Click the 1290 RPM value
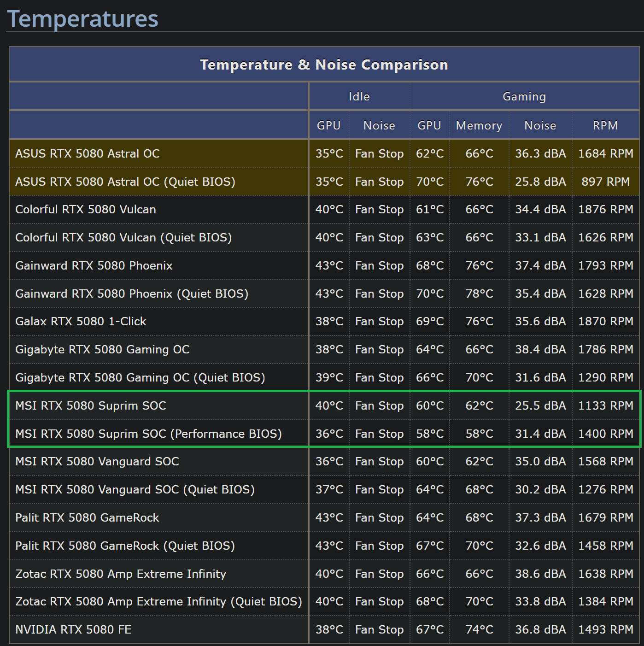Image resolution: width=644 pixels, height=646 pixels. (605, 377)
